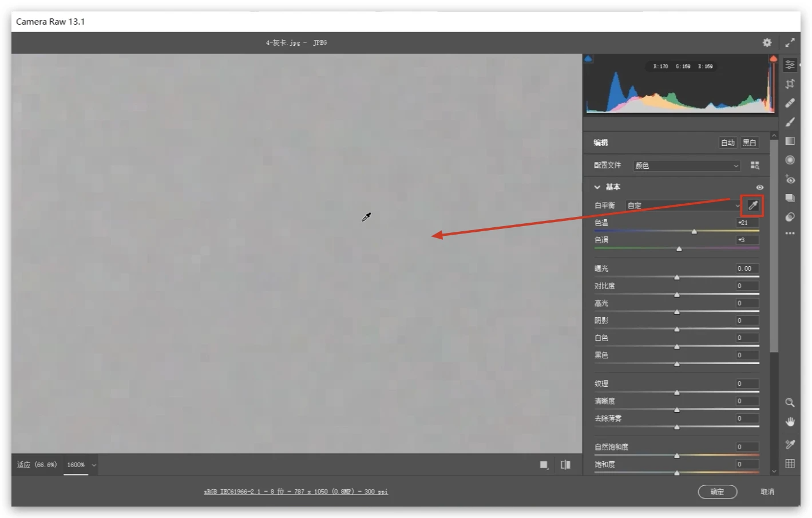
Task: Select the Adjustment Brush tool
Action: click(x=790, y=122)
